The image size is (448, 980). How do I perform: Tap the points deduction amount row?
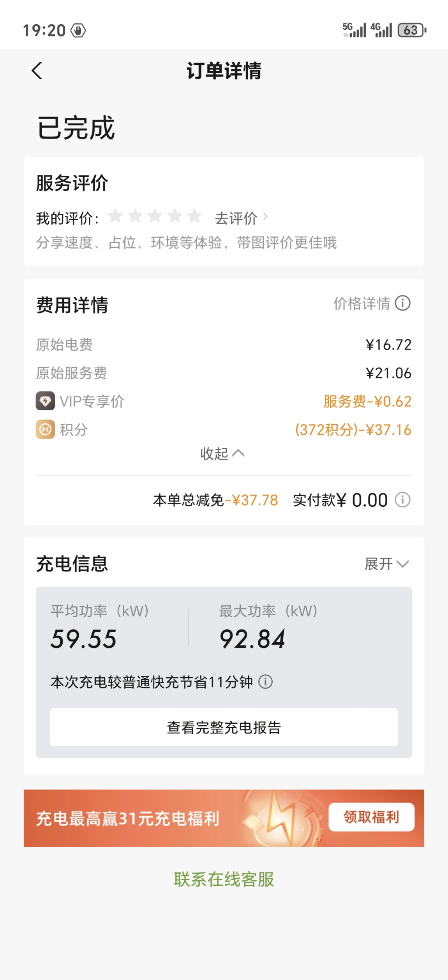(353, 430)
